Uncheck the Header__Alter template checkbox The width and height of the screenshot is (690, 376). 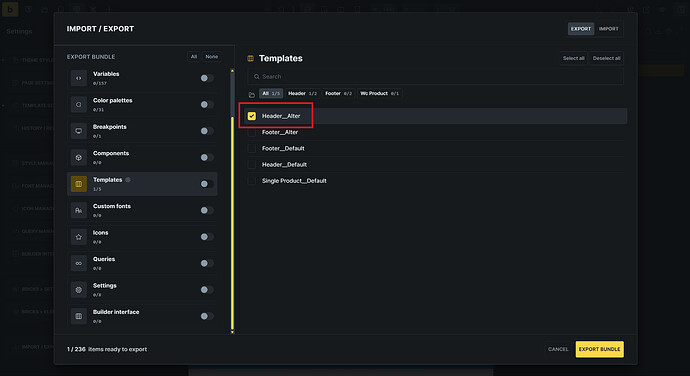coord(252,116)
